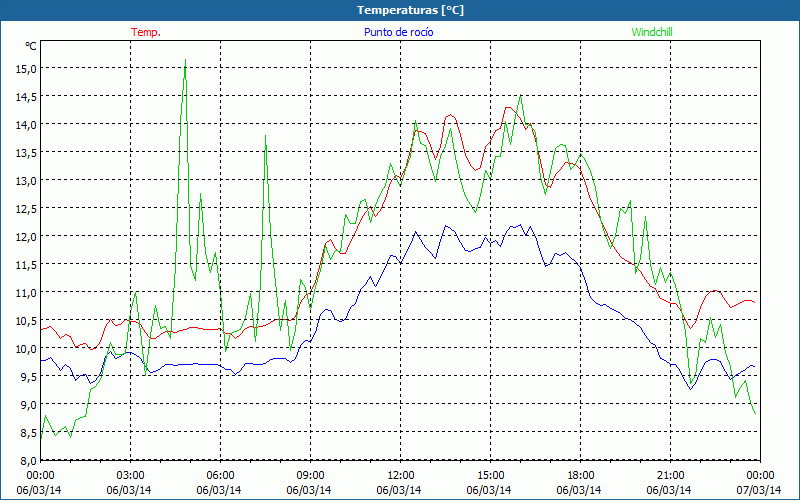
Task: Click the 8,5 y-axis value
Action: [28, 433]
